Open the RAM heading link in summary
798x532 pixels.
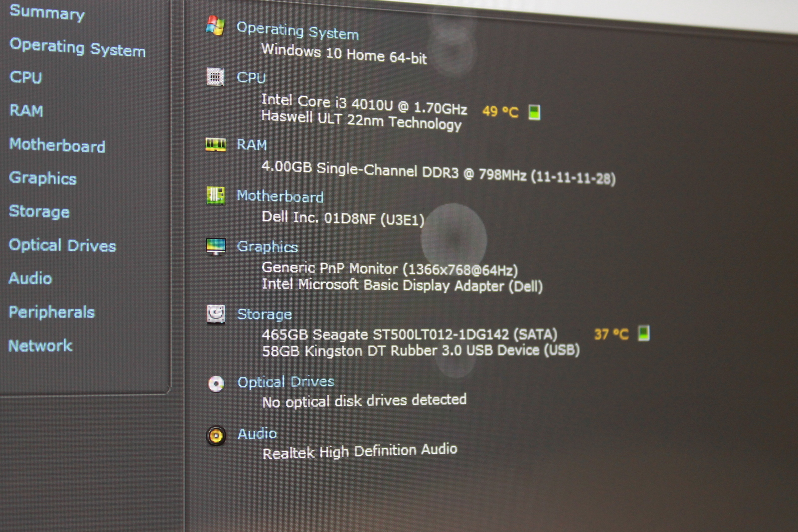tap(252, 145)
